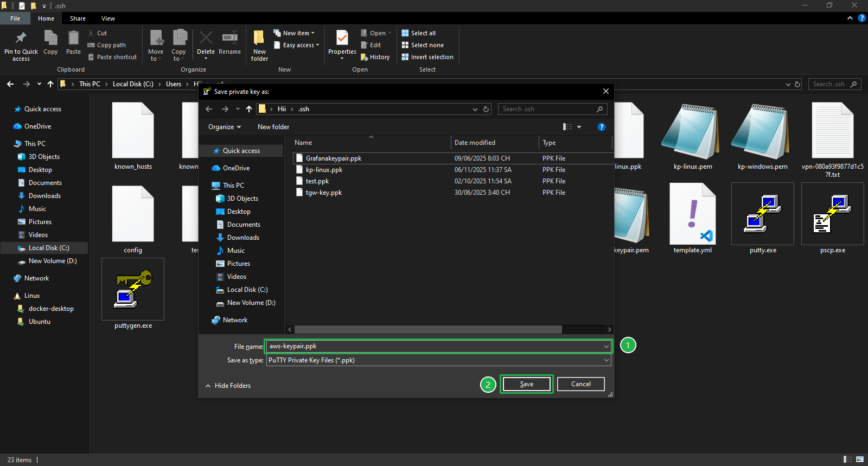Click the Delete icon in Organize group
Screen dimensions: 868x466
click(x=206, y=37)
